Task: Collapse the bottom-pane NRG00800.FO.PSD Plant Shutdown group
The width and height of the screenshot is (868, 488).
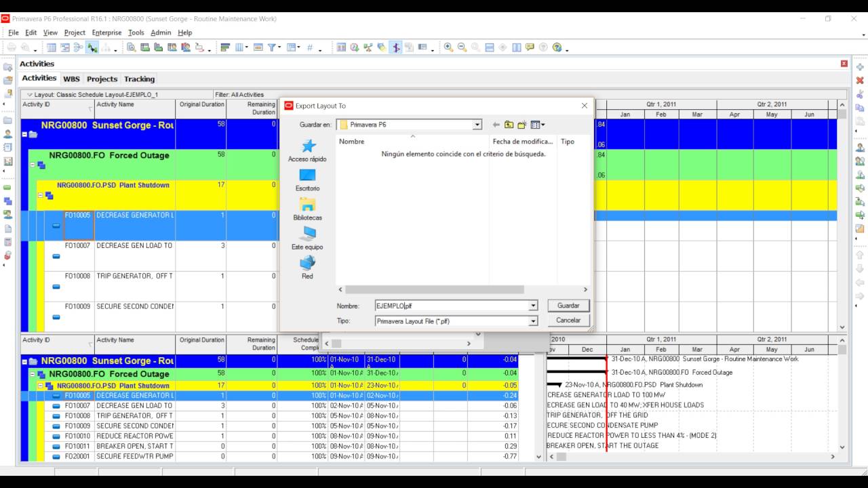Action: coord(41,386)
